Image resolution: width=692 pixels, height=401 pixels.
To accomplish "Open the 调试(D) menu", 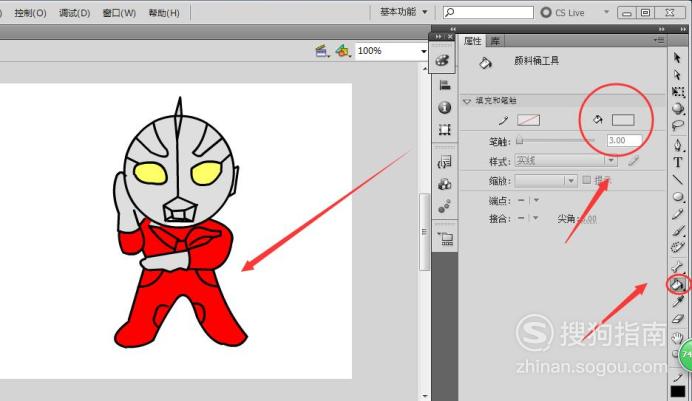I will click(x=74, y=13).
